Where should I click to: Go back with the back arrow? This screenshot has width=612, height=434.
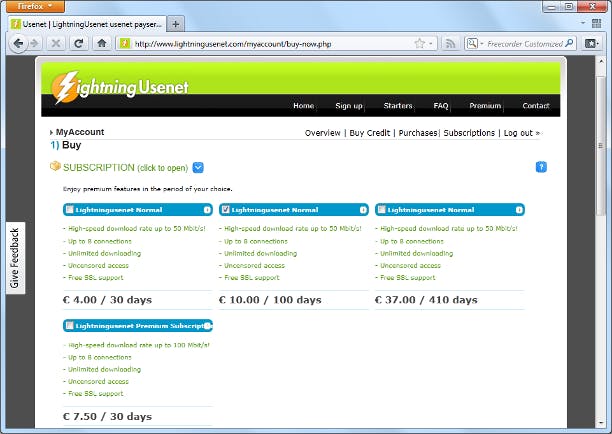(x=18, y=43)
